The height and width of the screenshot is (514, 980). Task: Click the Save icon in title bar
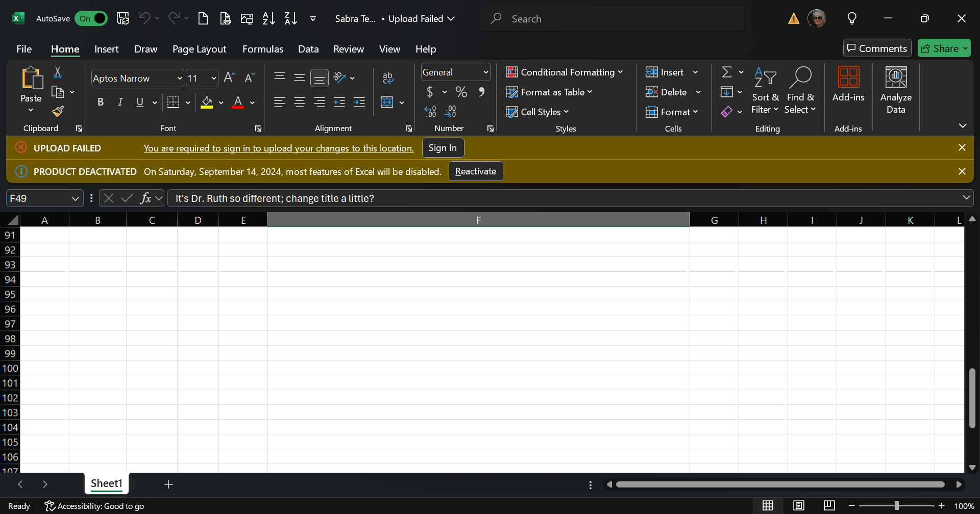123,19
